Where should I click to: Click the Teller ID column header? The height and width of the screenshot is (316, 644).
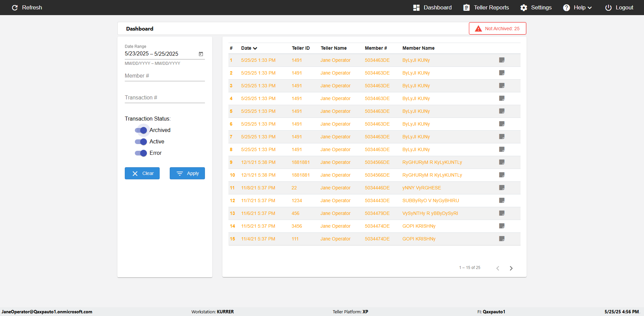301,48
